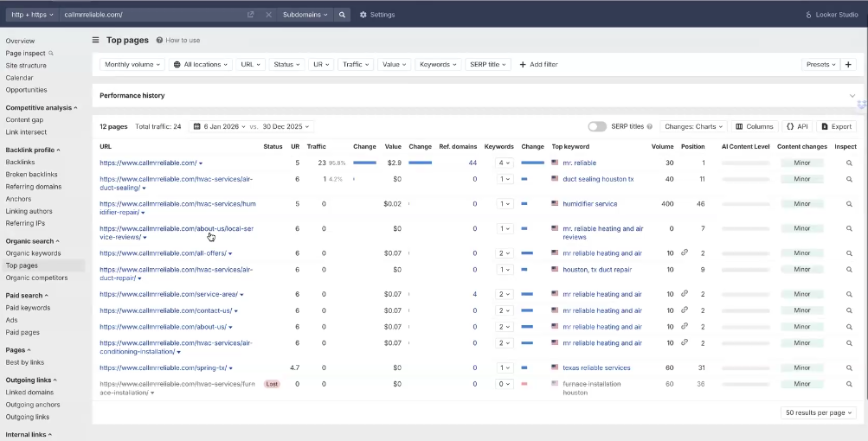Open the All locations filter dropdown

(x=201, y=64)
